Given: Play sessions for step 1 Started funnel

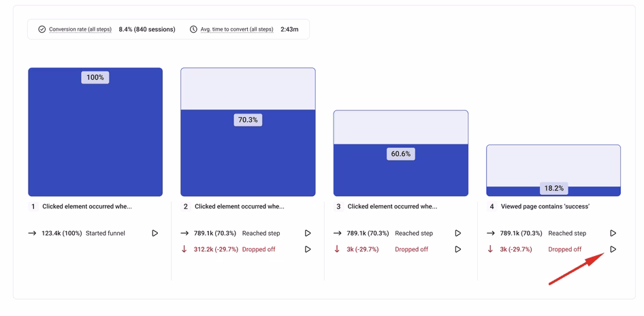Looking at the screenshot, I should 155,233.
